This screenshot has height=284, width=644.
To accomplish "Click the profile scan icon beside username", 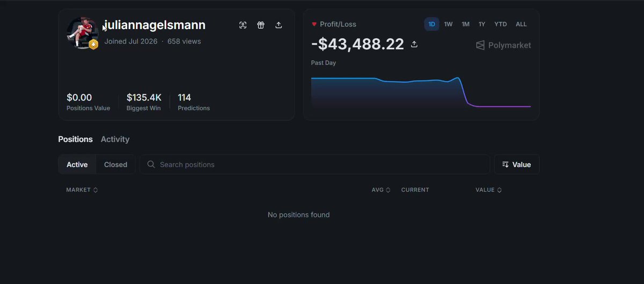I will [x=243, y=25].
